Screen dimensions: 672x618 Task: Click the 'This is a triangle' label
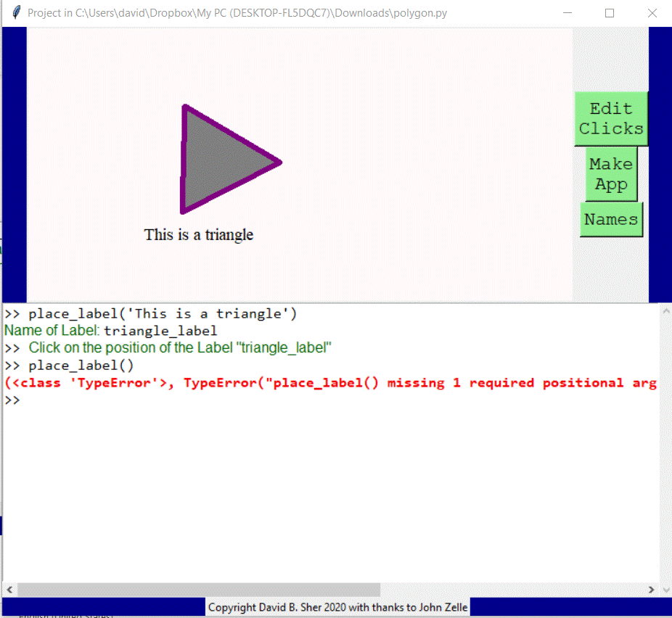click(198, 235)
